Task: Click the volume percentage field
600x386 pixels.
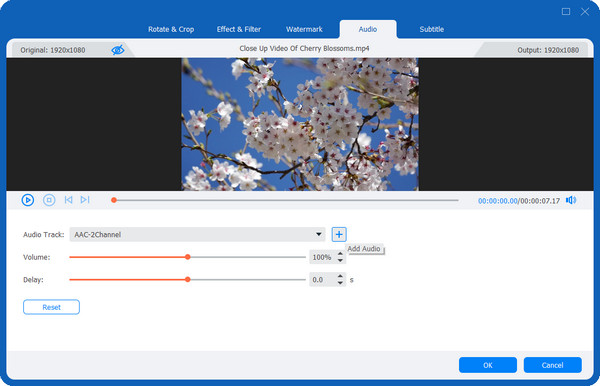Action: pyautogui.click(x=323, y=257)
